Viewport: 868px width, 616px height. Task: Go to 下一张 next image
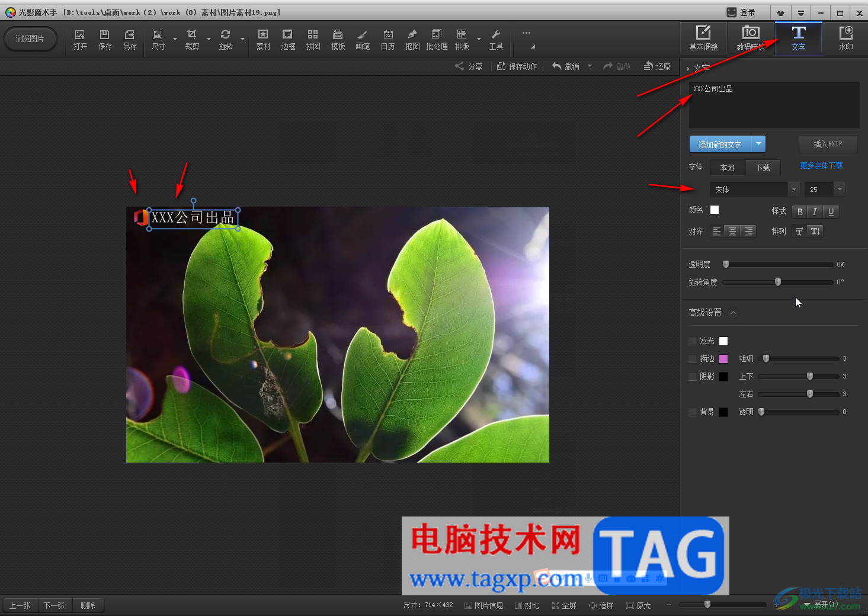click(55, 605)
